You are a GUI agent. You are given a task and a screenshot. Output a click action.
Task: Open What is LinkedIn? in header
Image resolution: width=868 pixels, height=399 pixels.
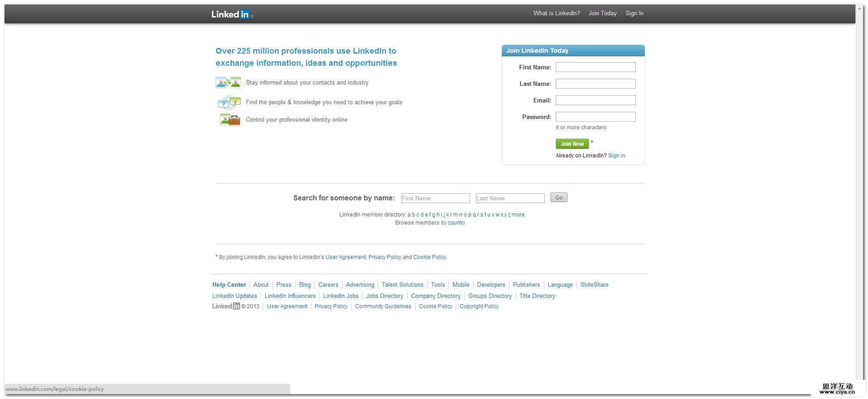556,13
